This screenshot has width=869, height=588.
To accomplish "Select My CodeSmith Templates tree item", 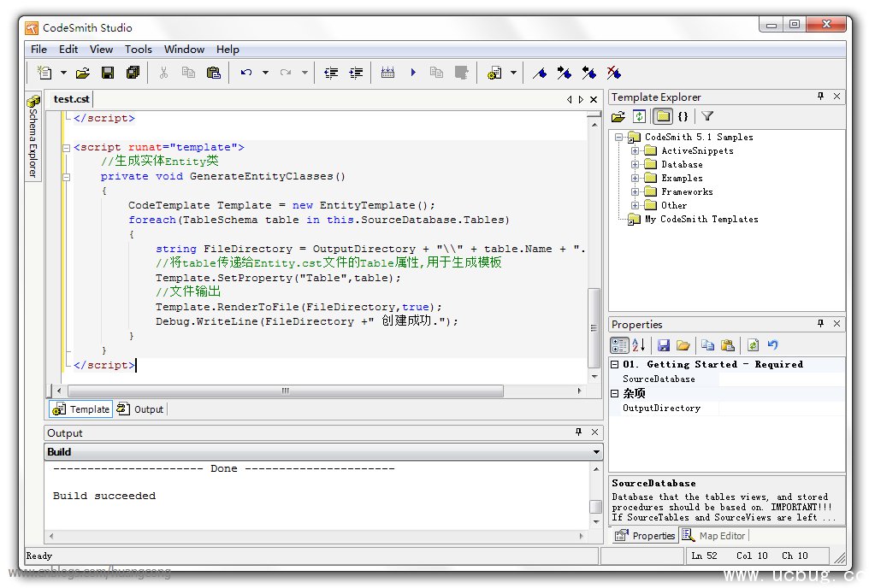I will point(701,220).
